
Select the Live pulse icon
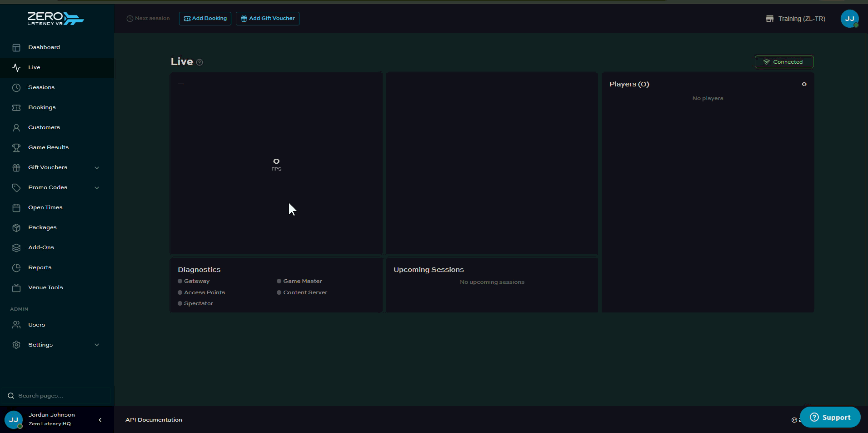click(16, 67)
